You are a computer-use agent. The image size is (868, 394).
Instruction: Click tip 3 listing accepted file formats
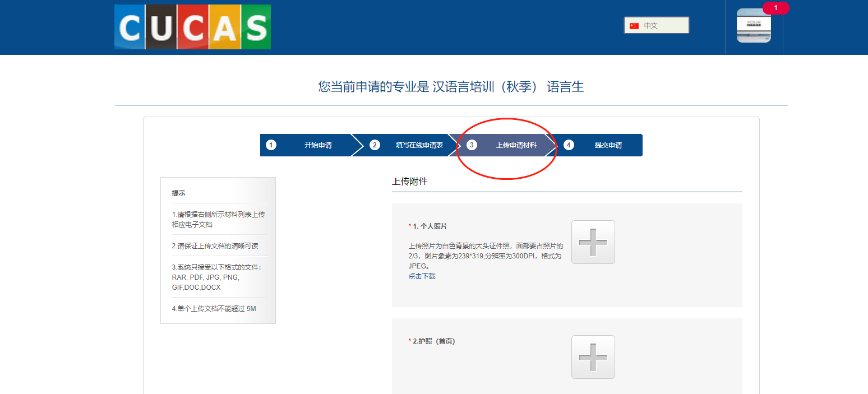tap(216, 277)
